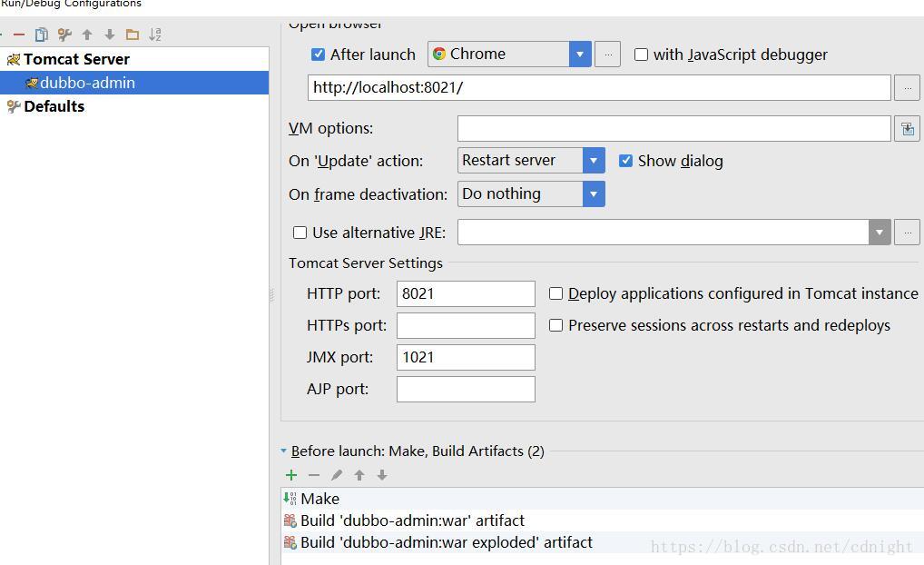This screenshot has height=565, width=924.
Task: Toggle the After launch checkbox
Action: (x=318, y=55)
